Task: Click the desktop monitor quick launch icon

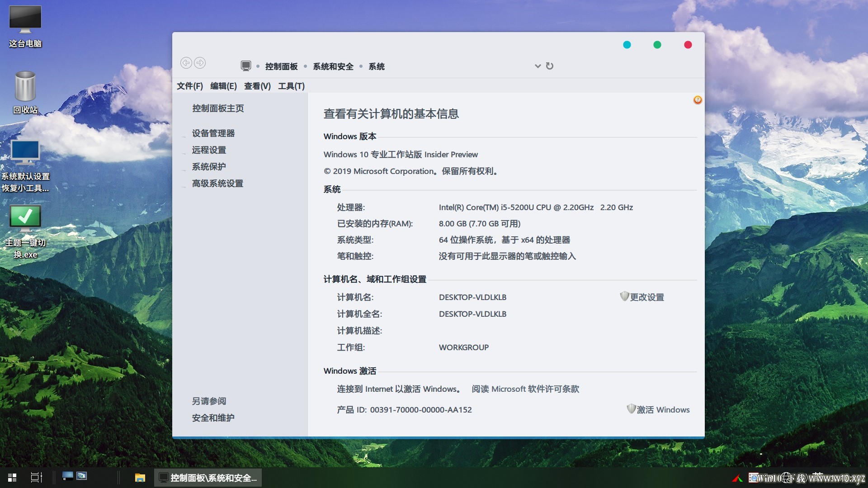Action: pyautogui.click(x=67, y=476)
